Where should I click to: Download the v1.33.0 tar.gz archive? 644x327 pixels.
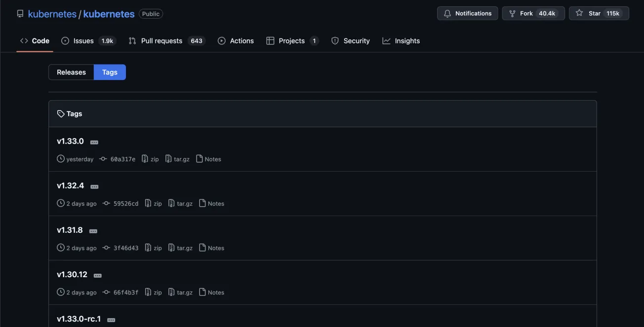tap(177, 159)
